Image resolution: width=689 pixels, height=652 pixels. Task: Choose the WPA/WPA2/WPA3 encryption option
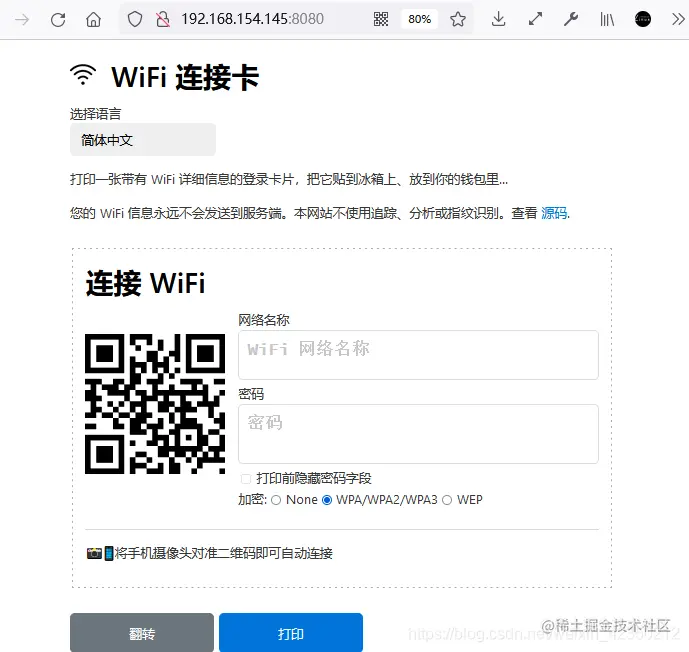tap(327, 500)
